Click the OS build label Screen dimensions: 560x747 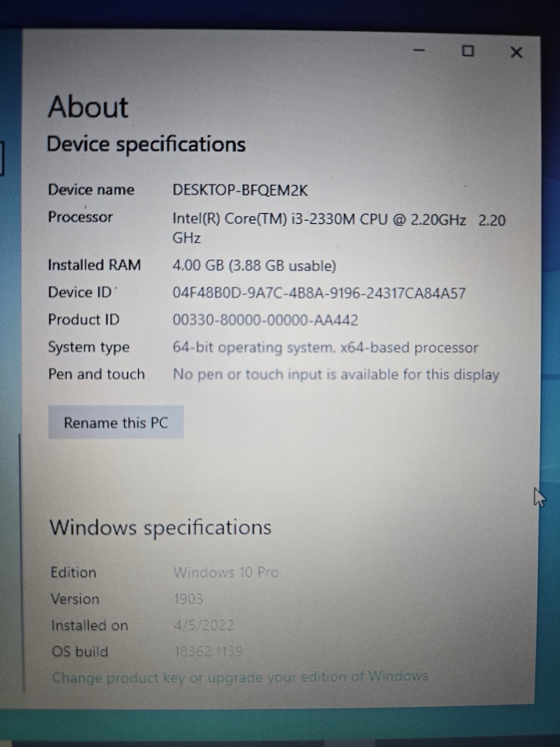[80, 651]
